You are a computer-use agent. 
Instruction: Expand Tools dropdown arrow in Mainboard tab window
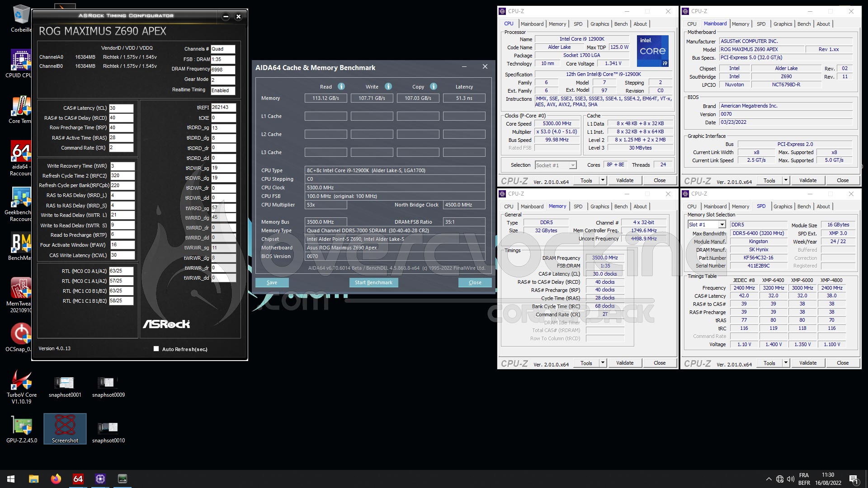click(x=786, y=180)
